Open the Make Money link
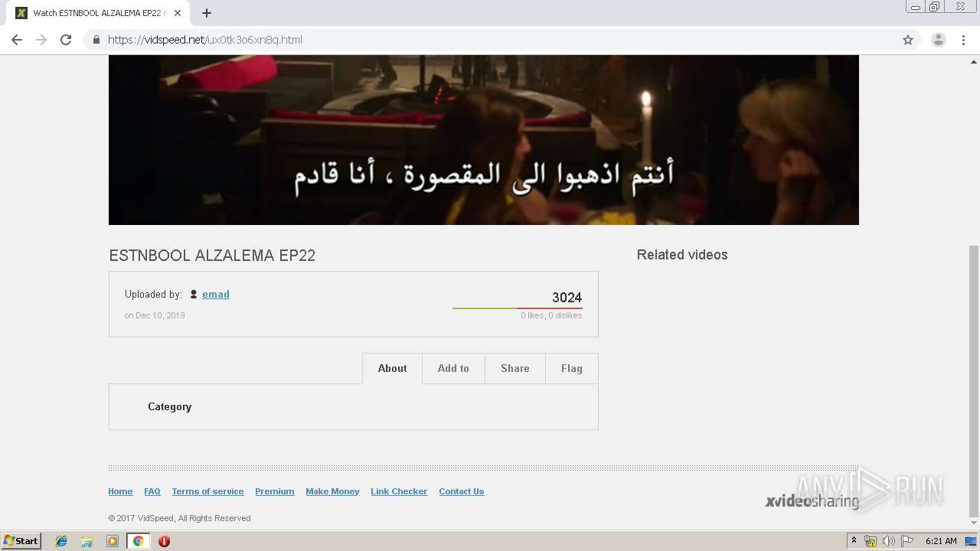980x551 pixels. tap(332, 491)
